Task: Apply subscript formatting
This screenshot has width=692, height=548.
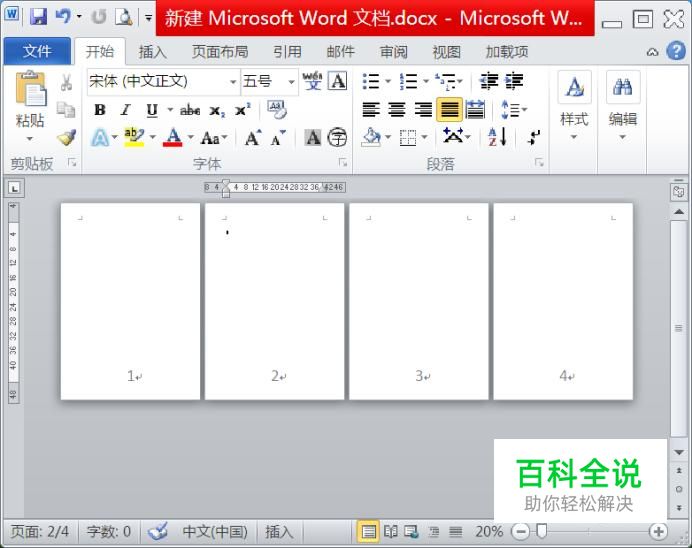Action: 217,110
